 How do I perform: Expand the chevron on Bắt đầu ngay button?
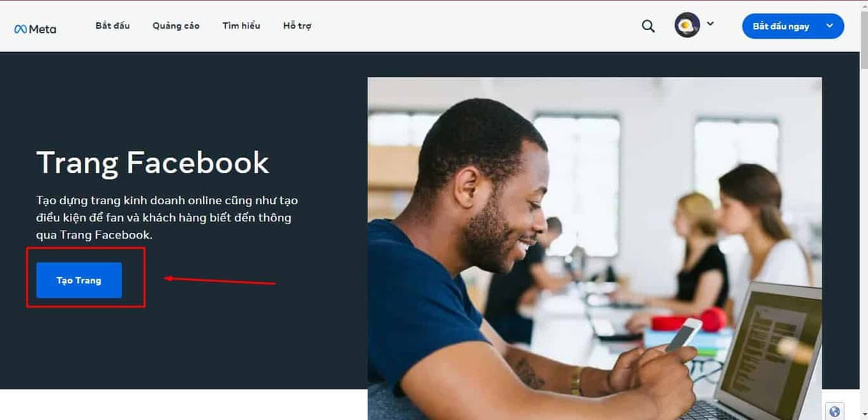829,26
